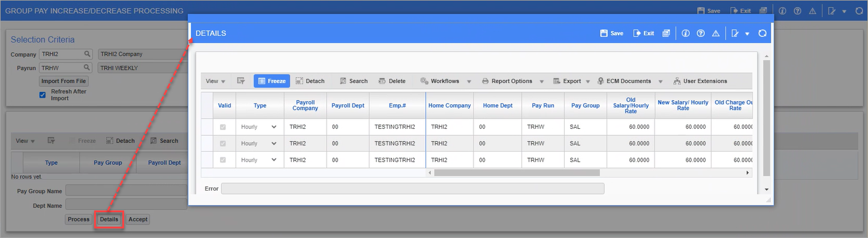This screenshot has height=238, width=868.
Task: Uncheck the Refresh After Import checkbox
Action: pyautogui.click(x=43, y=95)
